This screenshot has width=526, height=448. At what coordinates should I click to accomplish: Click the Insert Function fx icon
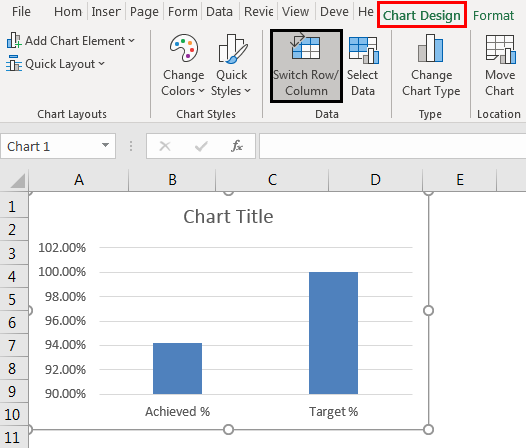pyautogui.click(x=237, y=146)
